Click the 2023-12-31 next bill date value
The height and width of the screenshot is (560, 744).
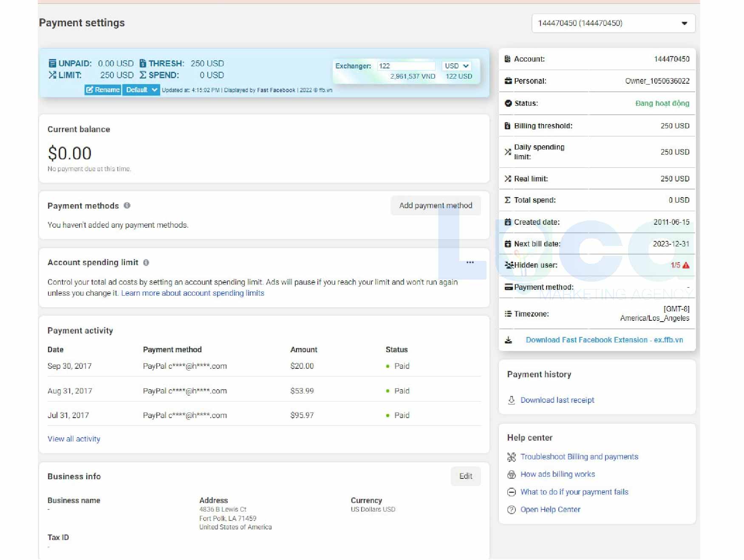coord(671,244)
